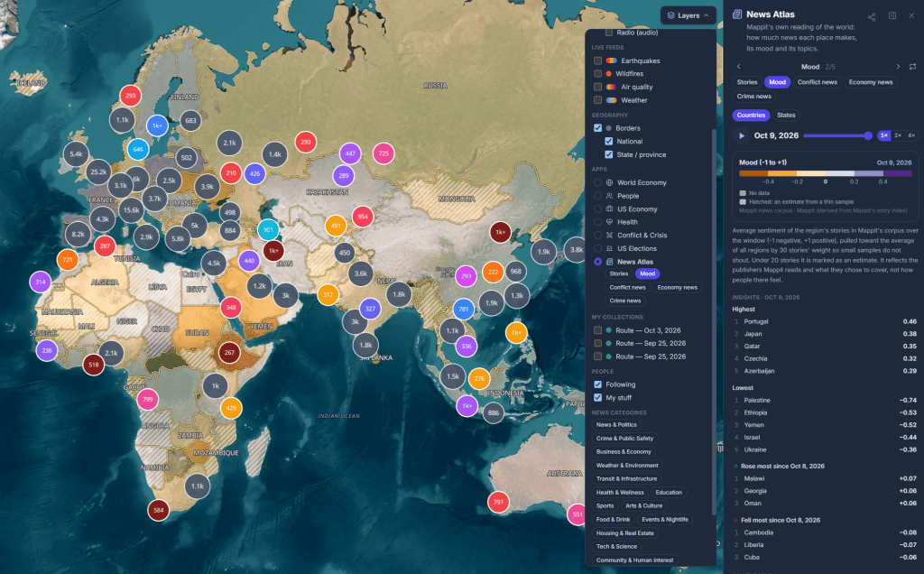This screenshot has width=924, height=574.
Task: Close the News Atlas panel
Action: (x=911, y=16)
